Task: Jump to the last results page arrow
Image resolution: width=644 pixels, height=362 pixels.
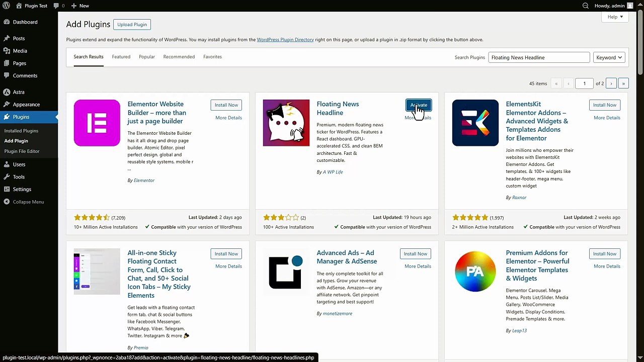Action: tap(623, 83)
